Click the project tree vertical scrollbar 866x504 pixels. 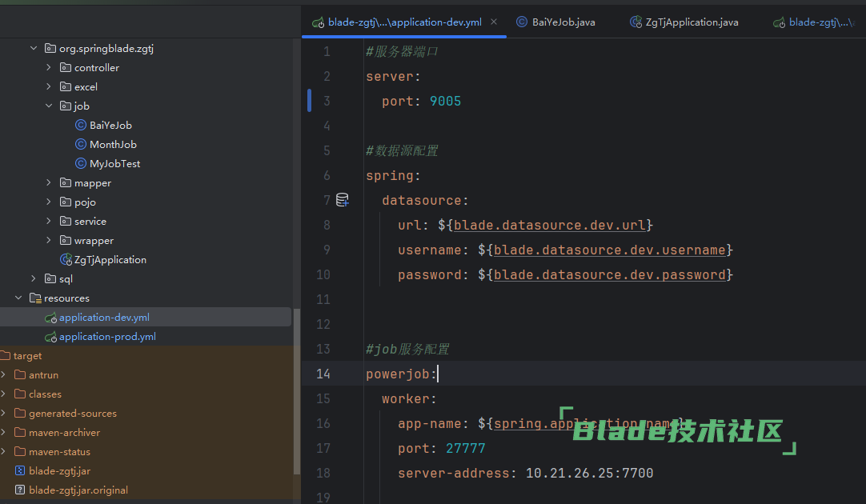[297, 391]
